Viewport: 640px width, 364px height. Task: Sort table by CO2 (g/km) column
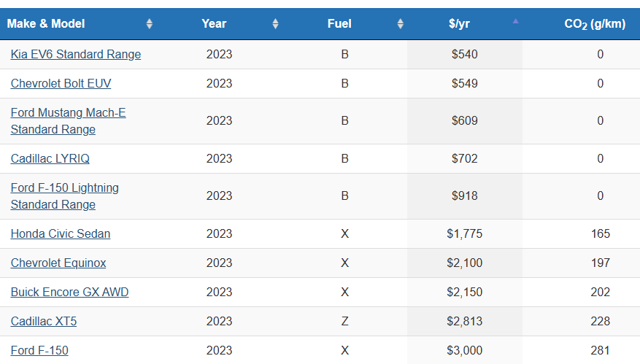click(x=595, y=24)
